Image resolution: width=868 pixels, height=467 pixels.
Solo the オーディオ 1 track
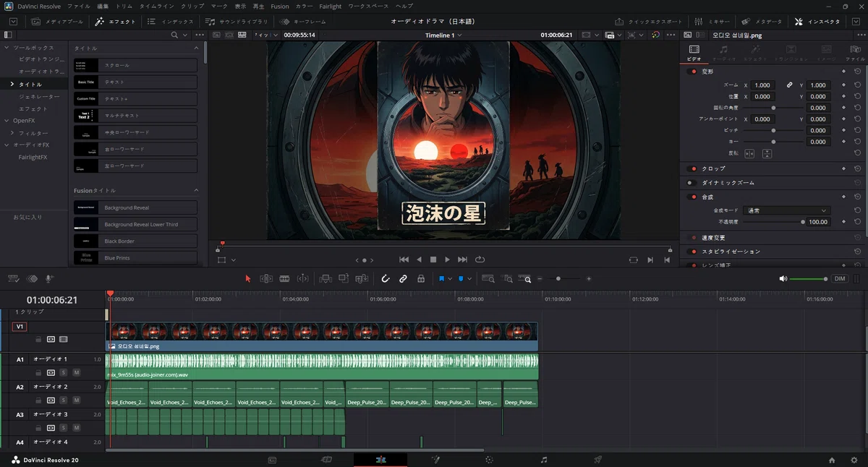click(64, 372)
